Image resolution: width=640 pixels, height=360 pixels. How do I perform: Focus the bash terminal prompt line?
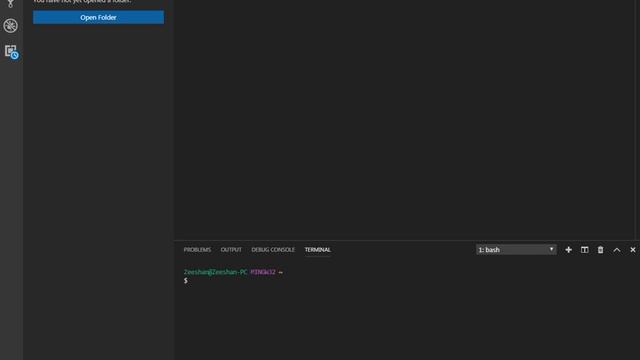186,281
